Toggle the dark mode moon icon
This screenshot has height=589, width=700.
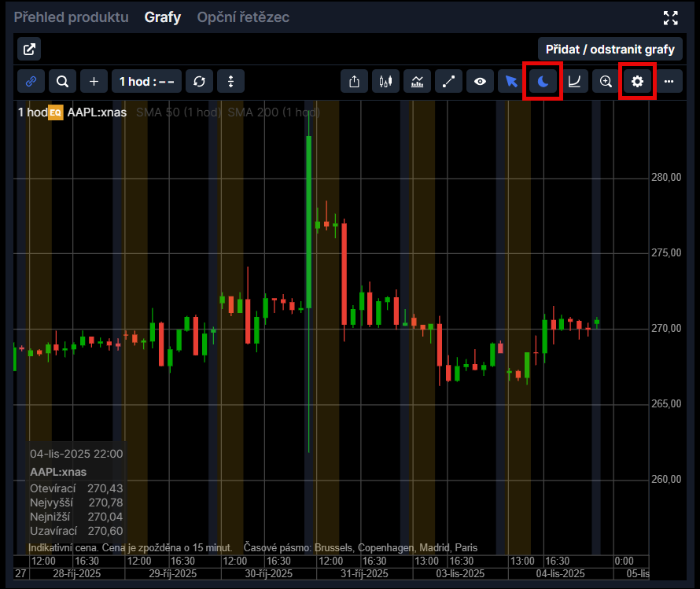(543, 81)
